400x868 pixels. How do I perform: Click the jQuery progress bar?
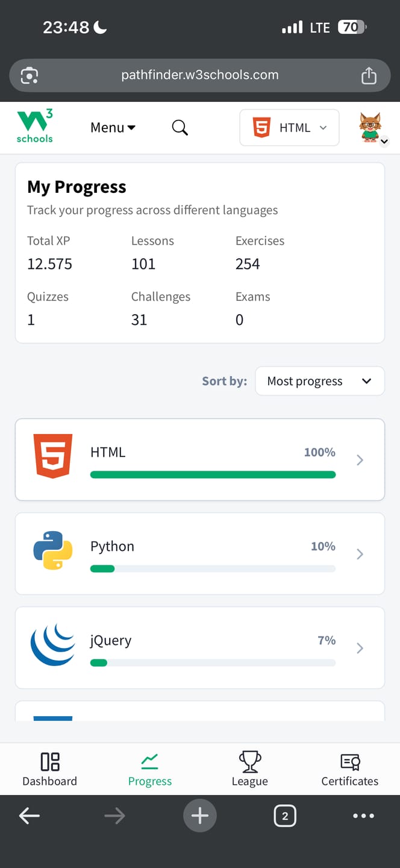[213, 663]
